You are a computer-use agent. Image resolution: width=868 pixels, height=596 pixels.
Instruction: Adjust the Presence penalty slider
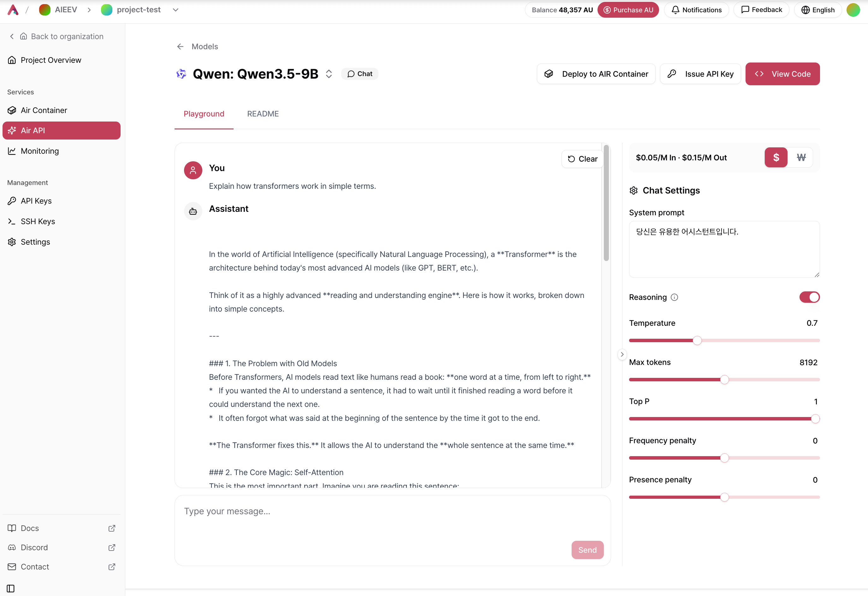(x=724, y=498)
